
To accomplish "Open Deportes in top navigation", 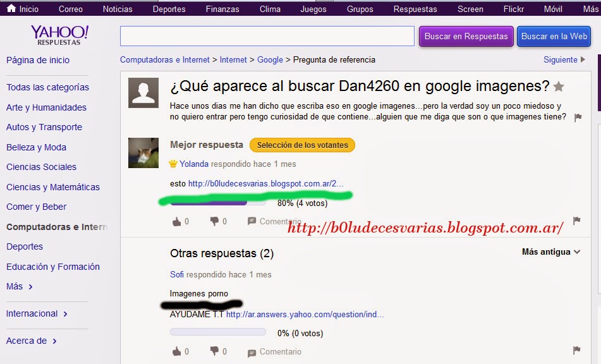I will click(x=169, y=9).
